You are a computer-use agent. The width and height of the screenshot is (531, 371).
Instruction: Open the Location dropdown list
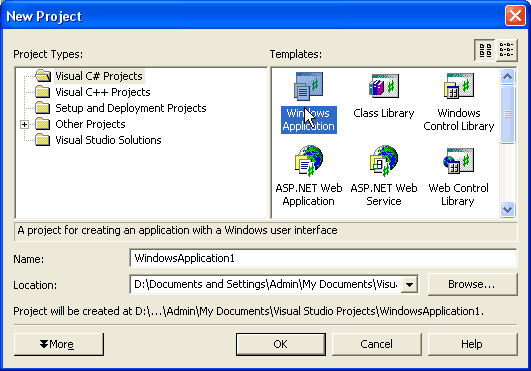click(409, 284)
